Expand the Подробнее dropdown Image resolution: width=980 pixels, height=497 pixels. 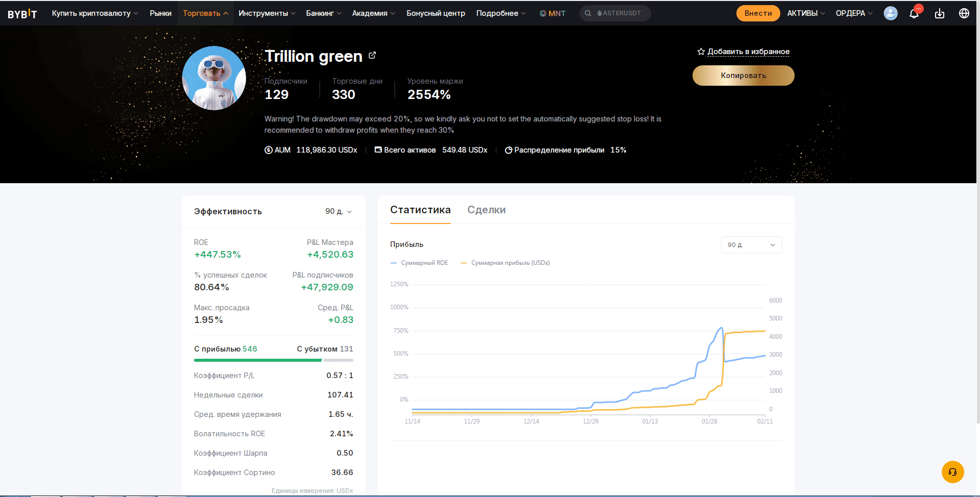tap(501, 13)
